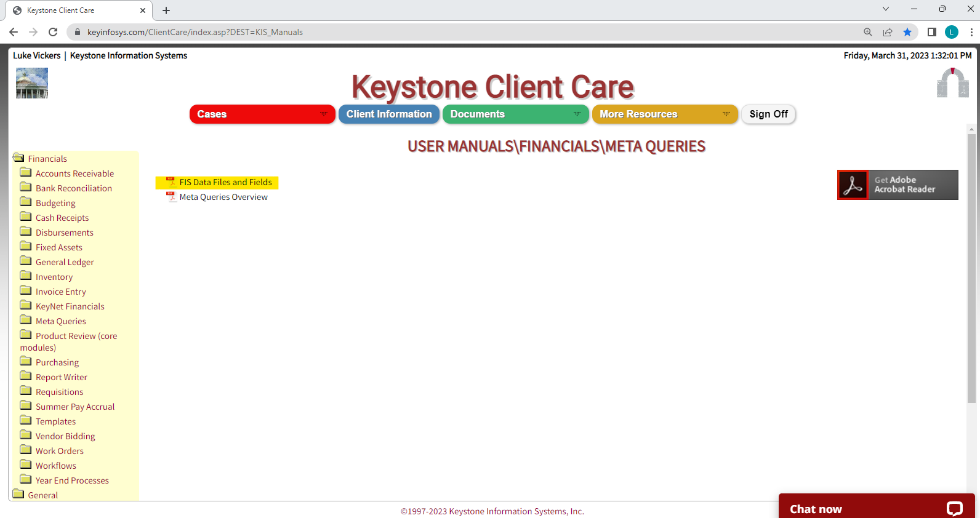Close the Keystone Client Care tab
This screenshot has height=518, width=980.
click(143, 10)
